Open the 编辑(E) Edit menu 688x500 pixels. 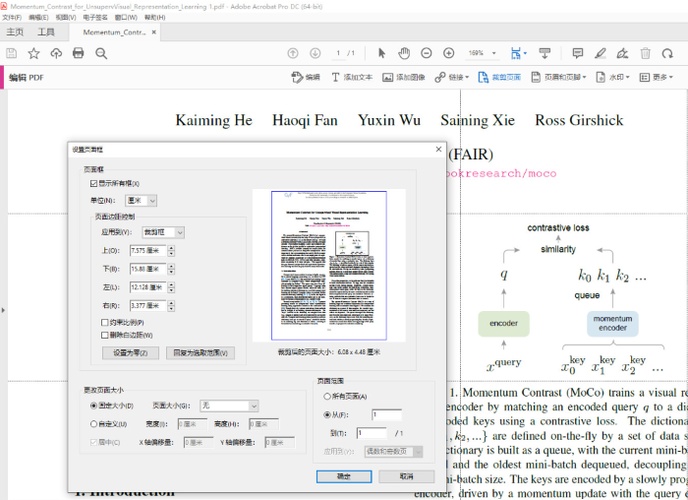pos(38,18)
